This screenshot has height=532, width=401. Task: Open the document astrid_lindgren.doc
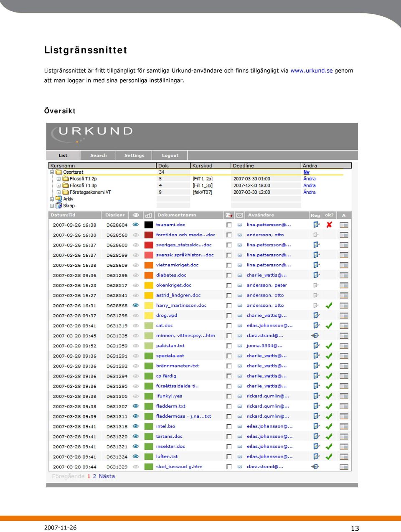(178, 295)
